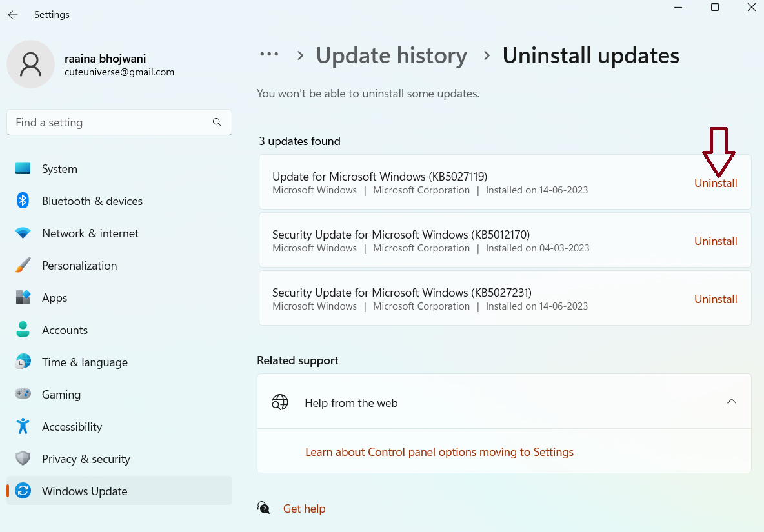Screen dimensions: 764x532
Task: Select the Network & internet wifi icon
Action: coord(23,233)
